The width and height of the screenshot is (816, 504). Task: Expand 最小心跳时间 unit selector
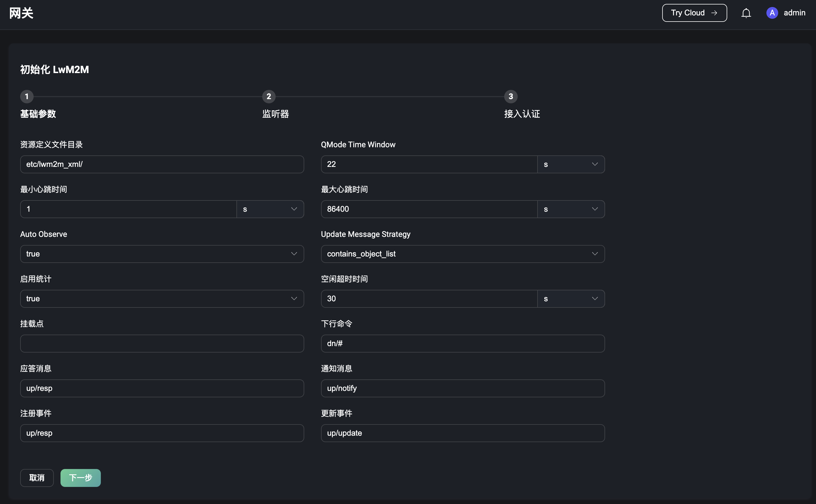click(270, 209)
